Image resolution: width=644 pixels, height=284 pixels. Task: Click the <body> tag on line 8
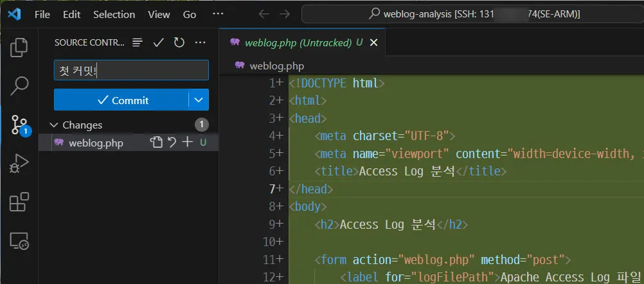(x=308, y=206)
